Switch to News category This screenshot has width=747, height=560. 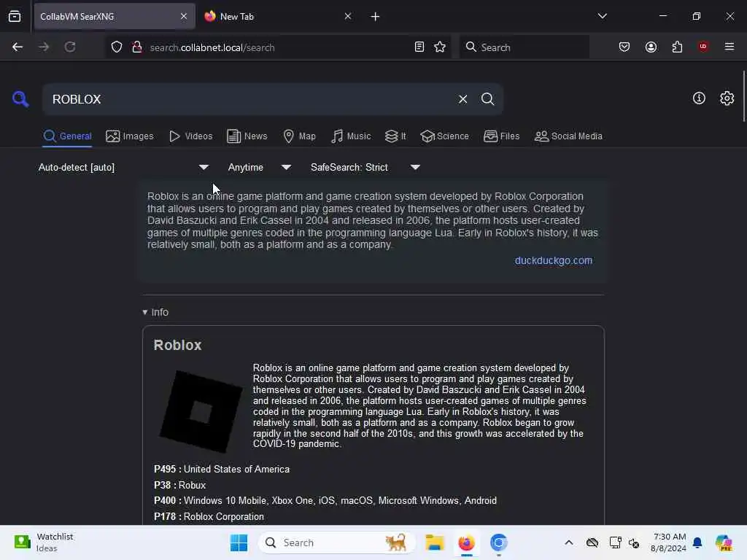click(x=247, y=136)
